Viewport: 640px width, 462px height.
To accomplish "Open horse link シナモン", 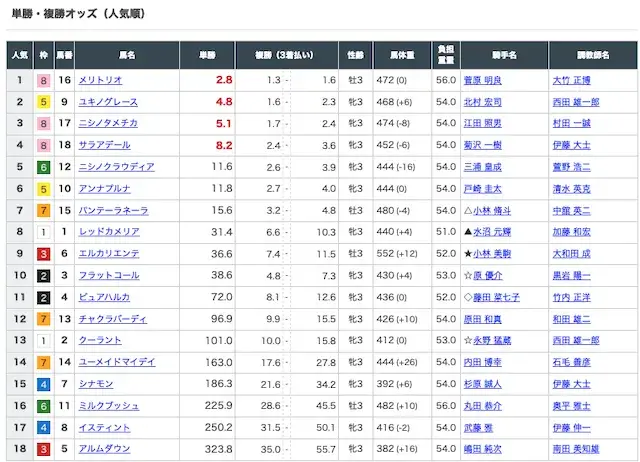I will 96,384.
